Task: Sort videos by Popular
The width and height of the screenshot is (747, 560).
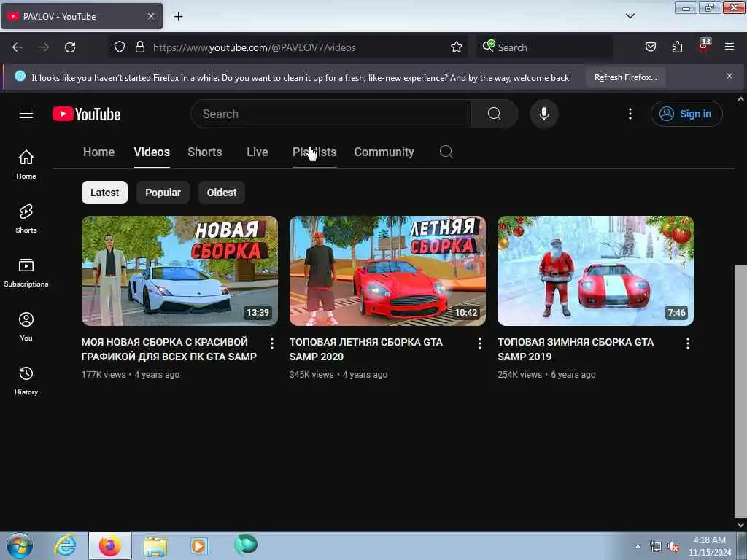Action: pyautogui.click(x=163, y=192)
